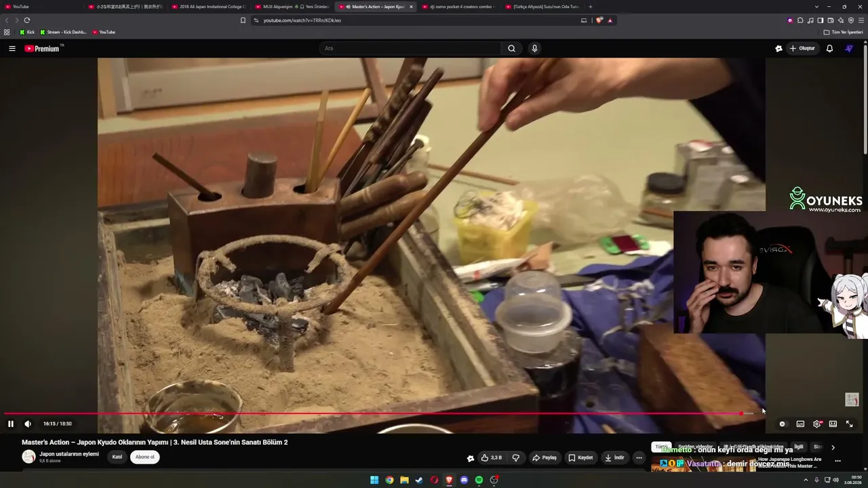The image size is (868, 488).
Task: Open the Oluştur create menu
Action: tap(802, 48)
